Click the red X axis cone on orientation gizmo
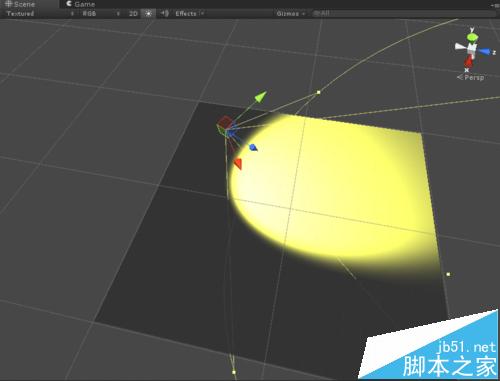 [469, 61]
